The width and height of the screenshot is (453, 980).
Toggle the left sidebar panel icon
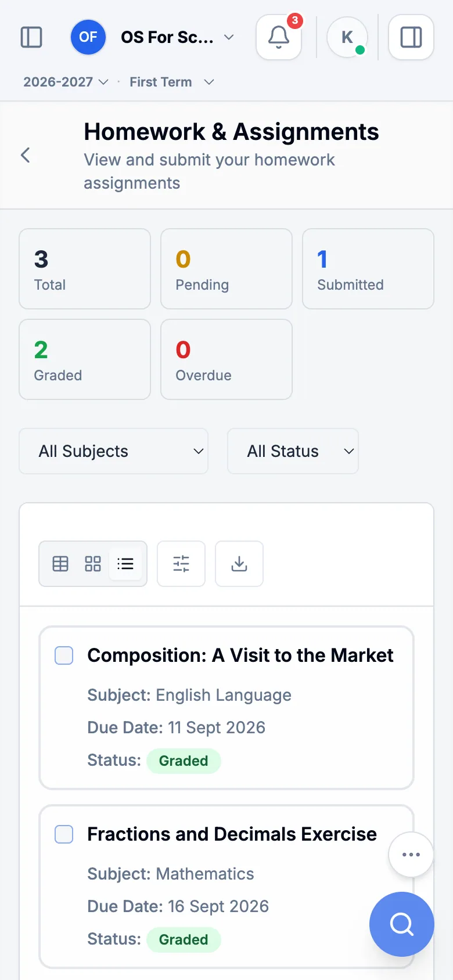(x=31, y=37)
